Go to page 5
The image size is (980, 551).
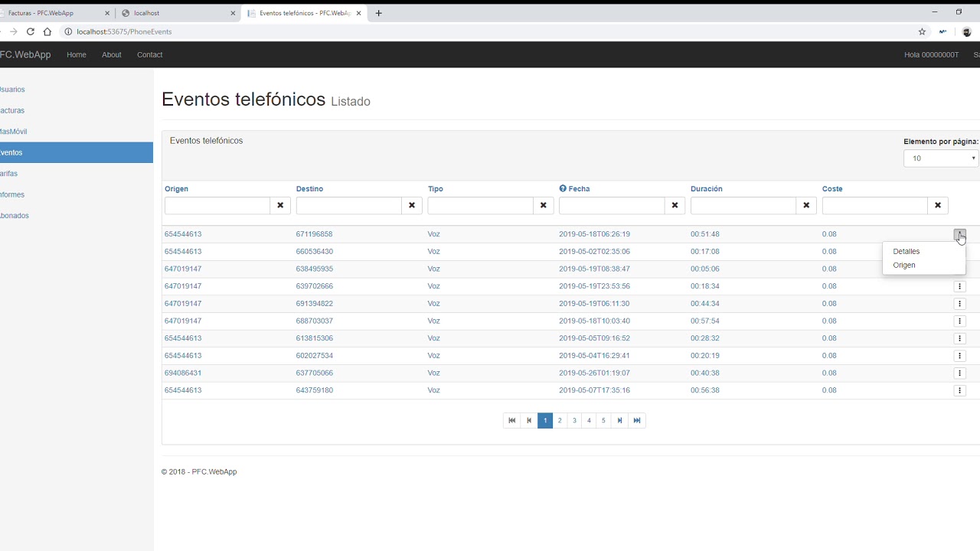point(603,420)
